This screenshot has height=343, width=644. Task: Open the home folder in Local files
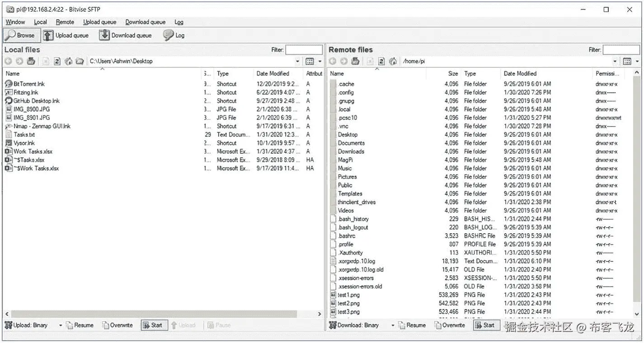(x=69, y=61)
